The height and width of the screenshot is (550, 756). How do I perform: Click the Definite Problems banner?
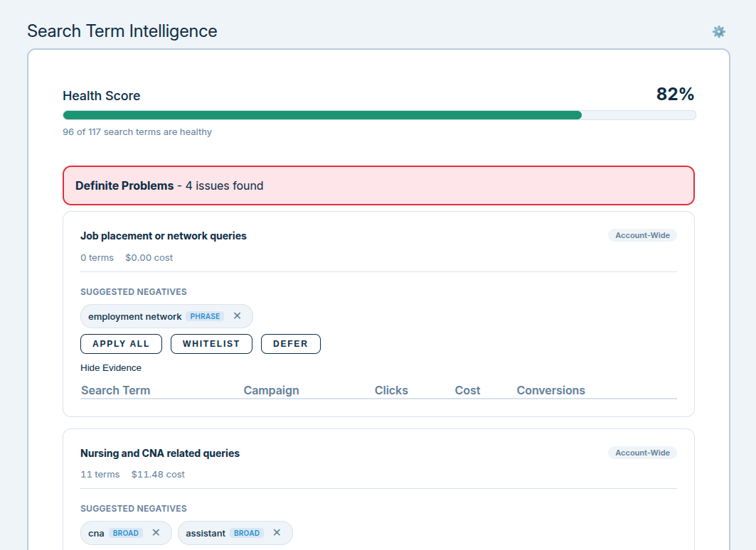[x=378, y=185]
